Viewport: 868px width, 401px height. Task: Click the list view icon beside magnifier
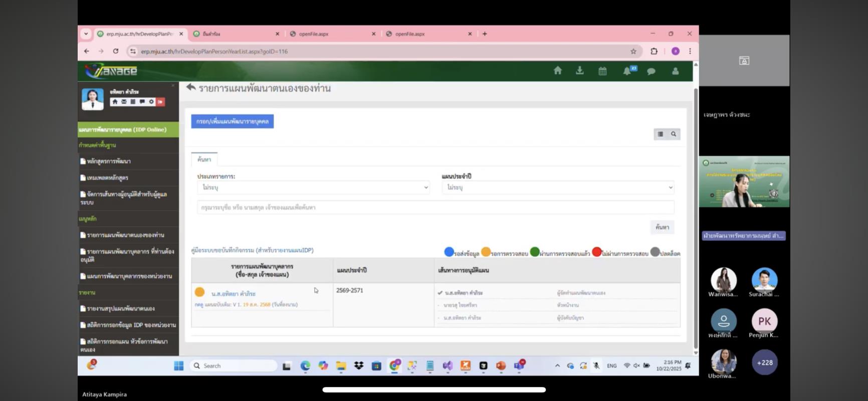661,134
